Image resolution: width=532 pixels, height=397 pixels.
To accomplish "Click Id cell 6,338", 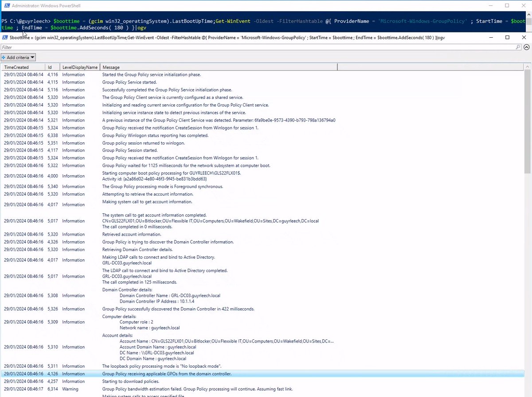I will click(x=53, y=135).
